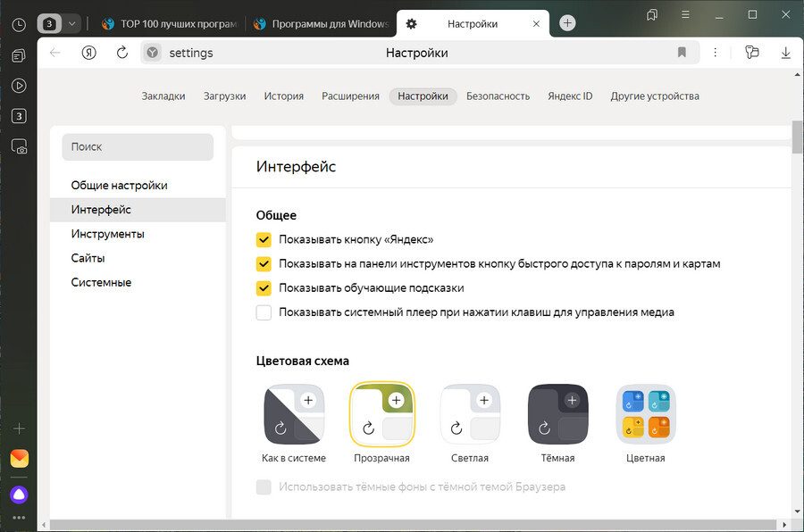The image size is (804, 532).
Task: Uncheck "Показывать кнопку «Яндекс»"
Action: pyautogui.click(x=264, y=239)
